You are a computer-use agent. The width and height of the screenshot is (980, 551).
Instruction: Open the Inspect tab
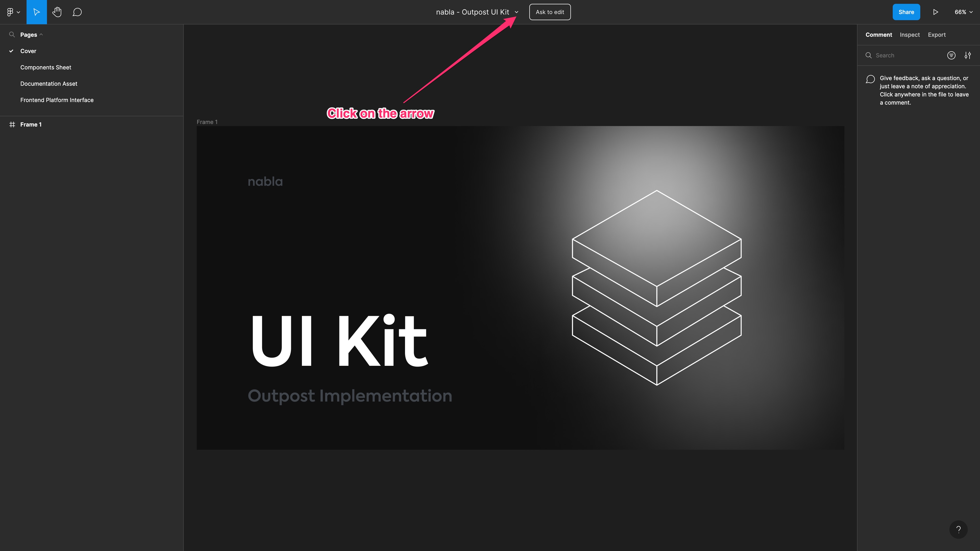click(x=909, y=34)
